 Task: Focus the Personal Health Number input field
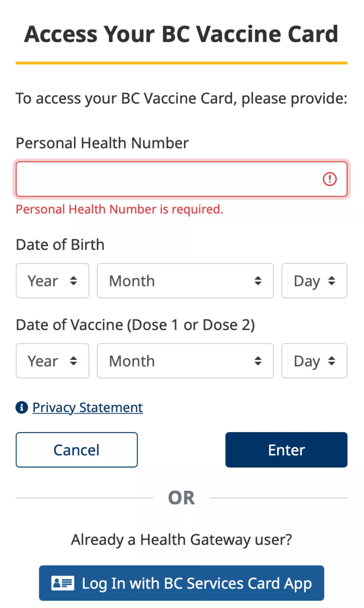click(x=167, y=179)
